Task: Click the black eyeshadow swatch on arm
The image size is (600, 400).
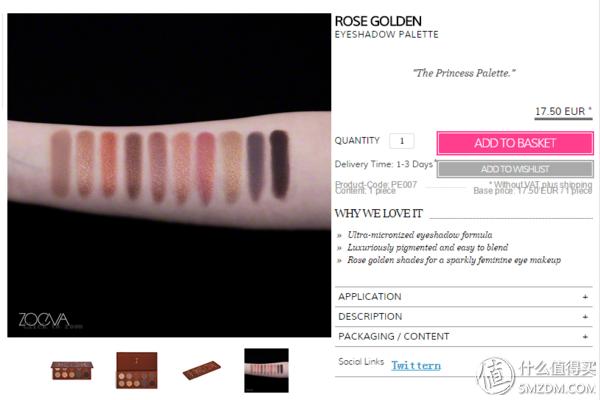Action: [279, 164]
